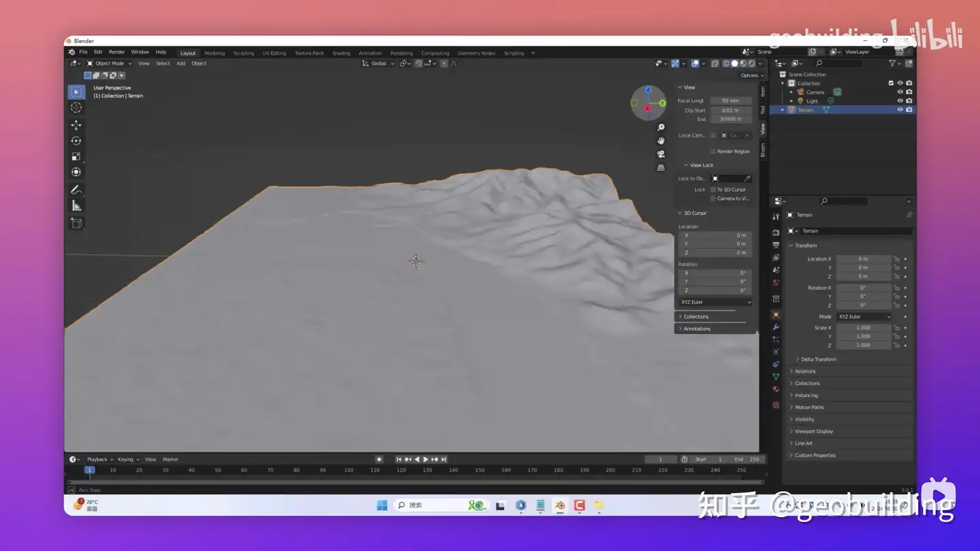Open the Physics properties icon

pyautogui.click(x=776, y=352)
